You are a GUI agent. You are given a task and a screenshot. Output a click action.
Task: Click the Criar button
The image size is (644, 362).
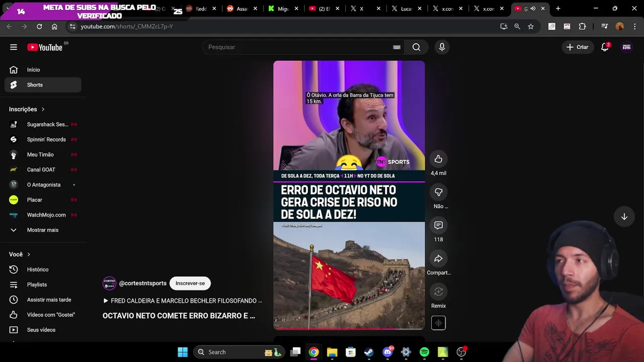(577, 47)
